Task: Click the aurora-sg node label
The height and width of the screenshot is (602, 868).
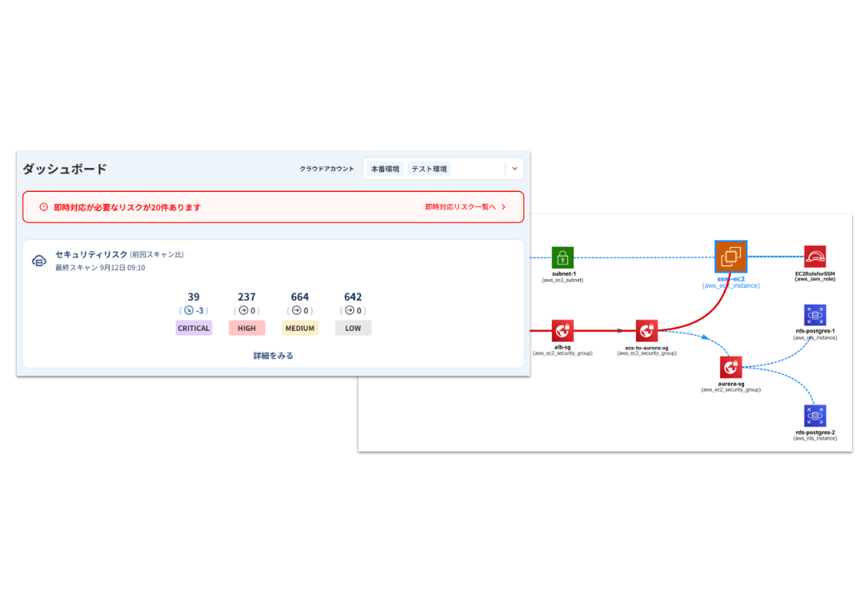Action: coord(730,384)
